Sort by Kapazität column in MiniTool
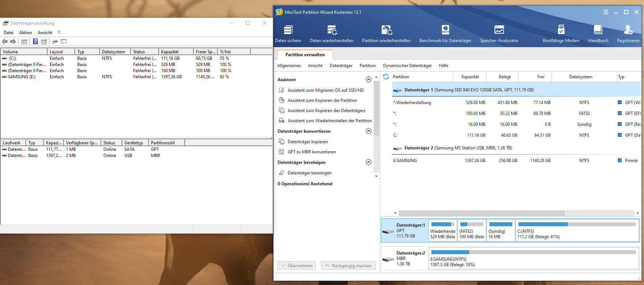This screenshot has height=285, width=644. [470, 77]
